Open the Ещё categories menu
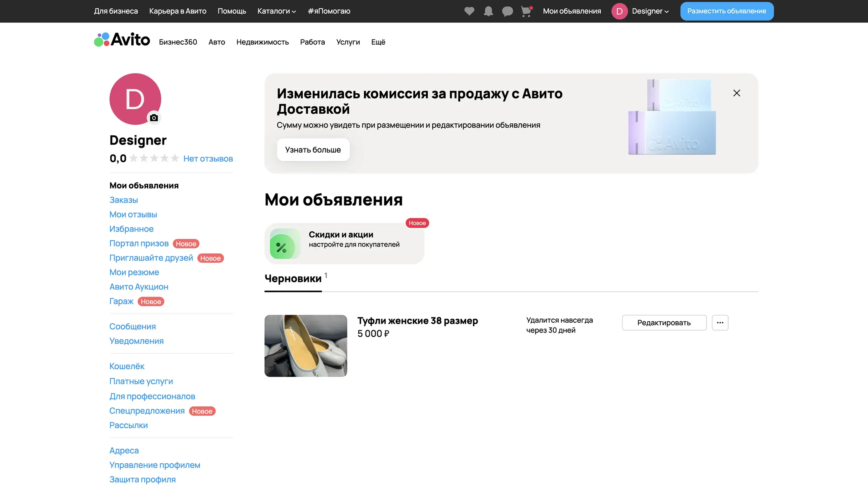Image resolution: width=868 pixels, height=488 pixels. (378, 42)
